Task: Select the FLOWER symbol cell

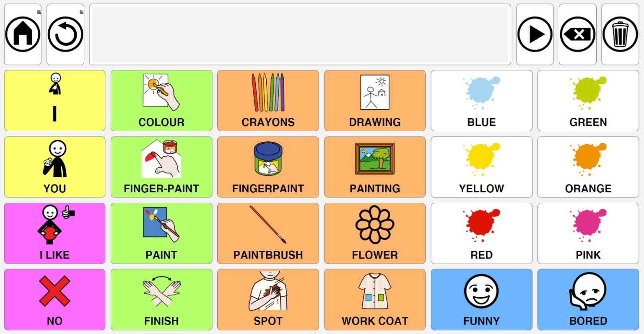Action: point(374,233)
